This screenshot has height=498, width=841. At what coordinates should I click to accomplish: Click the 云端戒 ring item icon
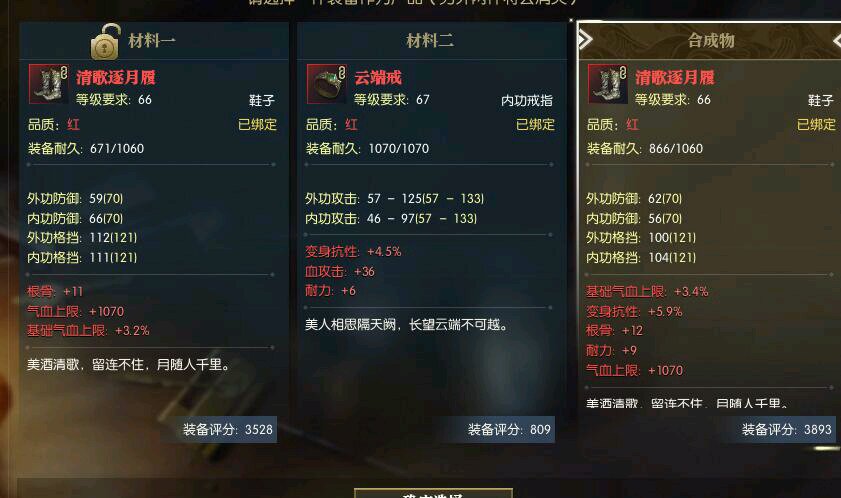coord(326,84)
